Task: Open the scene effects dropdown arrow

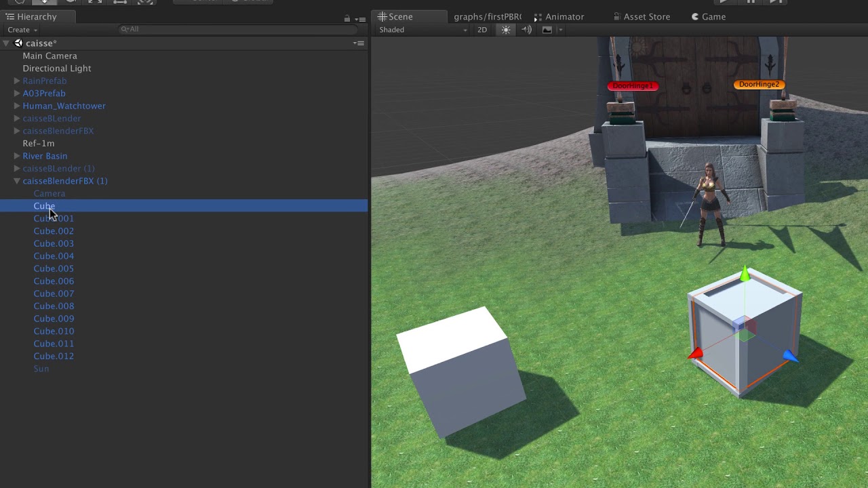Action: pyautogui.click(x=560, y=30)
